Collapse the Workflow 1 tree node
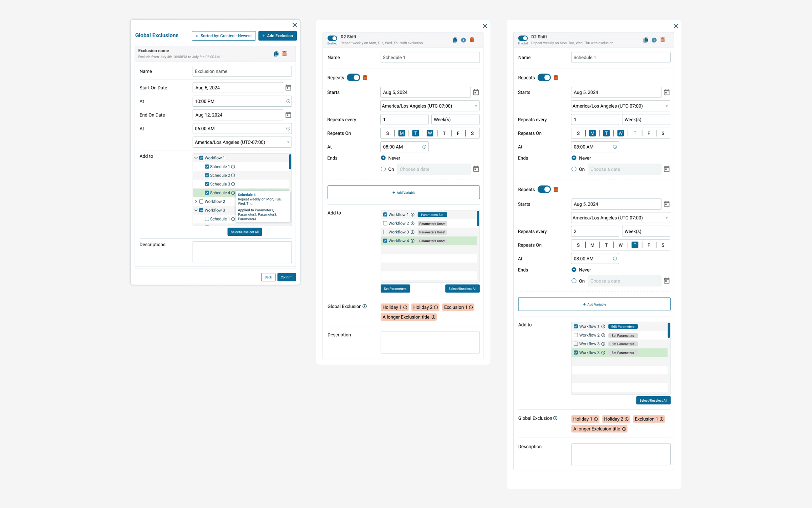Viewport: 812px width, 508px height. point(196,158)
